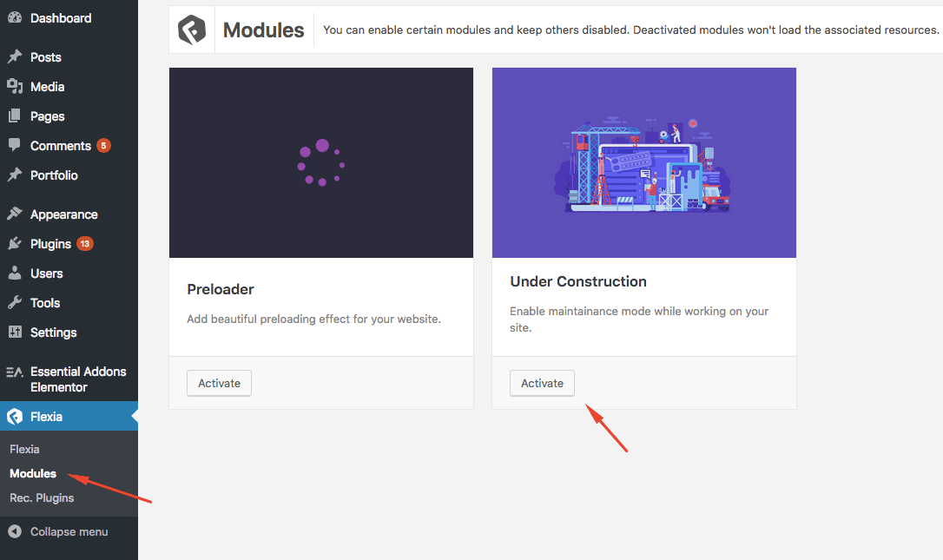Click the Dashboard gauge icon
This screenshot has height=560, width=943.
tap(15, 18)
